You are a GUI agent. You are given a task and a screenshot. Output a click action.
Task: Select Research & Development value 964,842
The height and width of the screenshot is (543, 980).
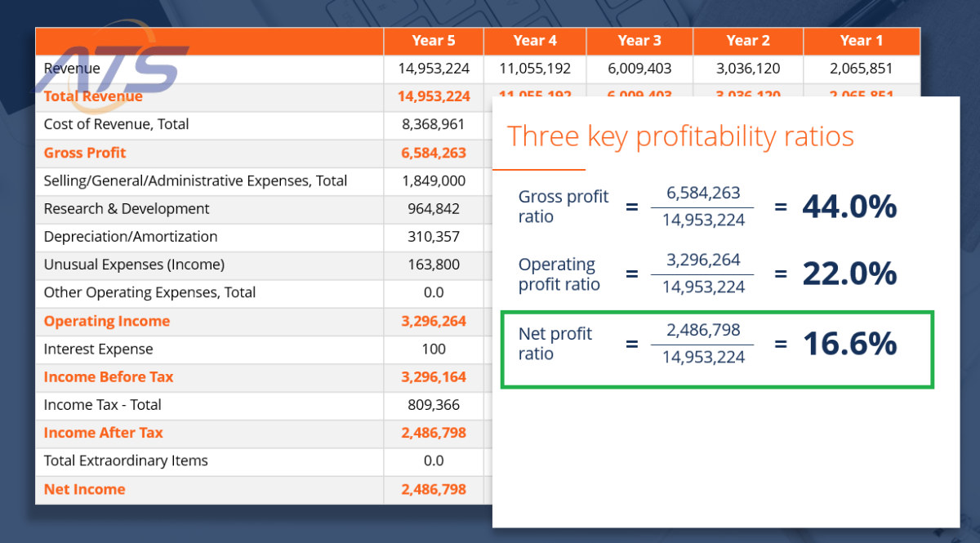pos(434,209)
